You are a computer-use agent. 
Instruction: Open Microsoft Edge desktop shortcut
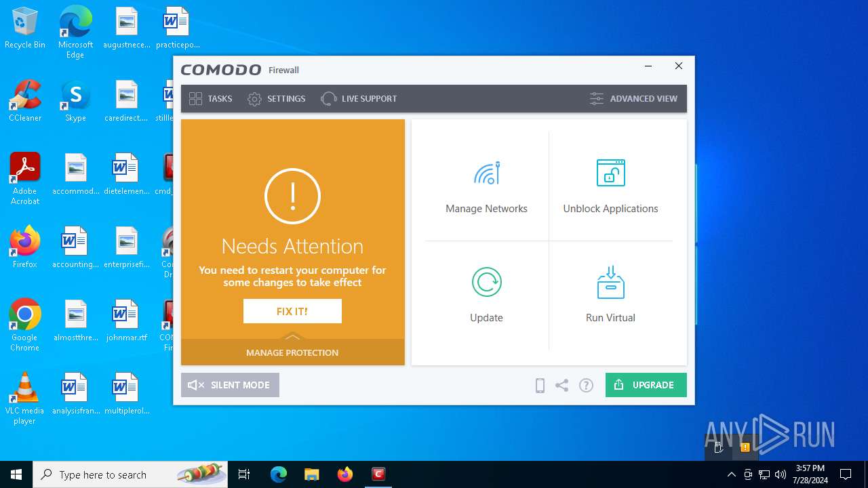click(75, 32)
